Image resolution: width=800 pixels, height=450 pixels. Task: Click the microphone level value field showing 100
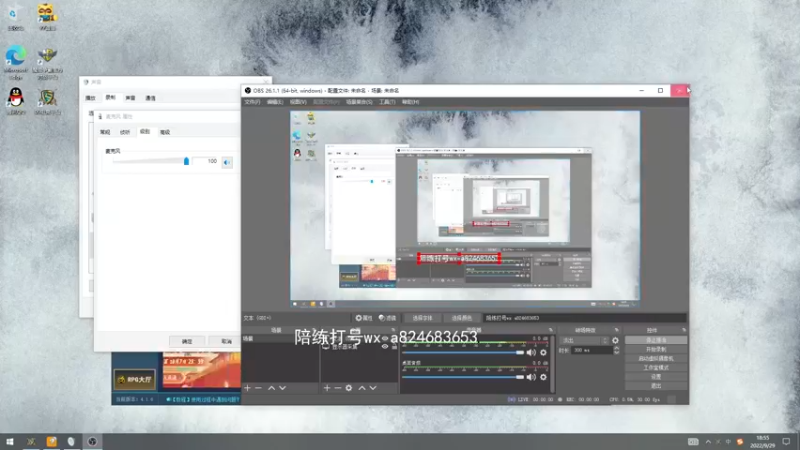coord(206,161)
